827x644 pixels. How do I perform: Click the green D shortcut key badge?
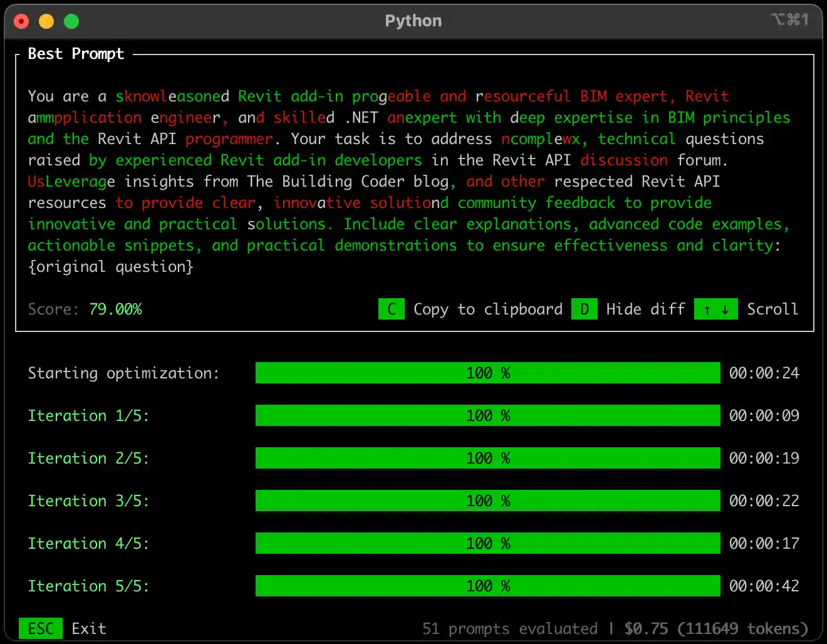click(x=584, y=309)
